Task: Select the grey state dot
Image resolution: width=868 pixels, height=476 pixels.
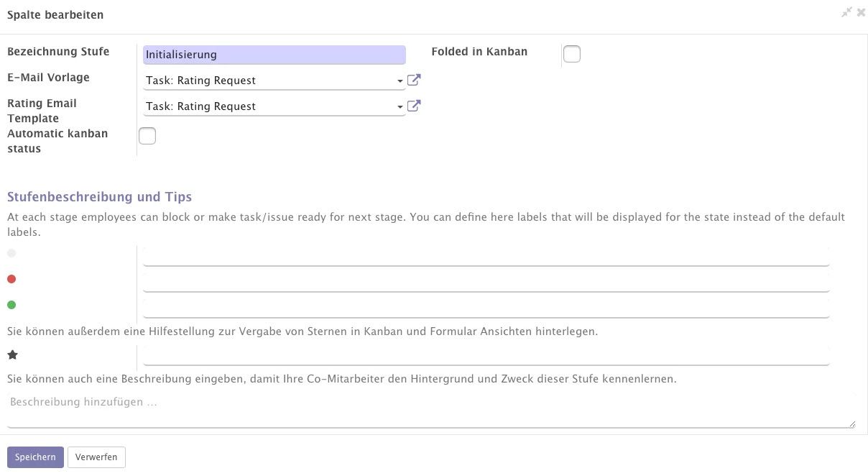Action: click(11, 252)
